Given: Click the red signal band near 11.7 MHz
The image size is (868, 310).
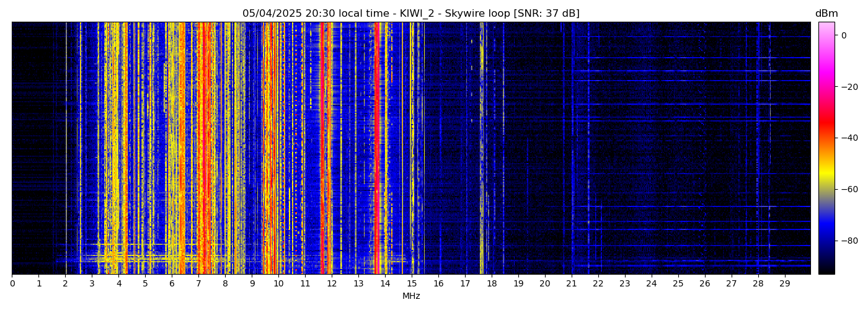Looking at the screenshot, I should 323,149.
